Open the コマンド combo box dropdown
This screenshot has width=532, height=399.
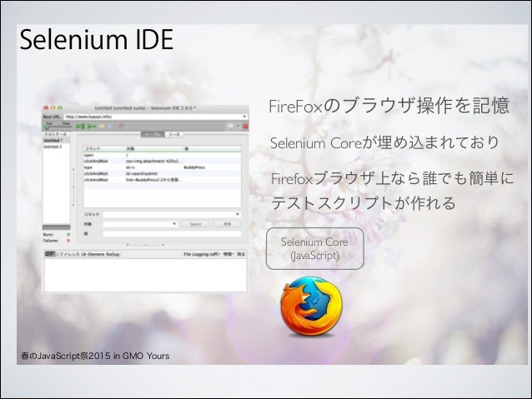click(238, 214)
